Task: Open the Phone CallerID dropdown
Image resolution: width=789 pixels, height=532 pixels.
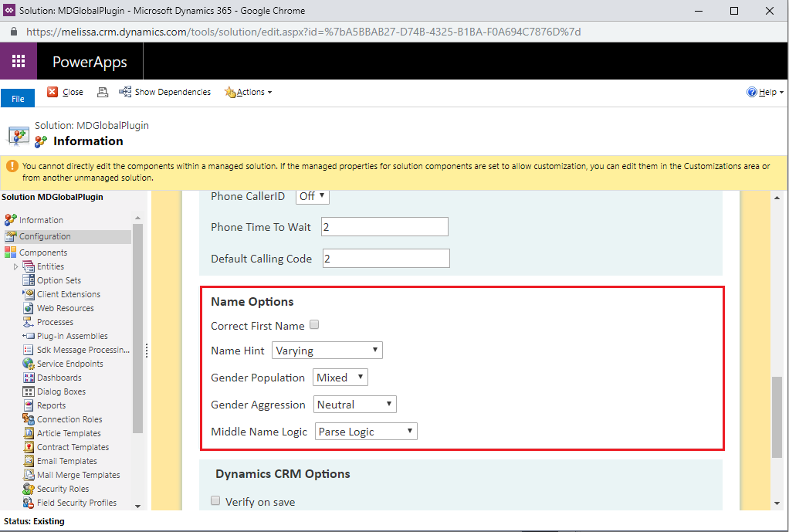Action: 313,196
